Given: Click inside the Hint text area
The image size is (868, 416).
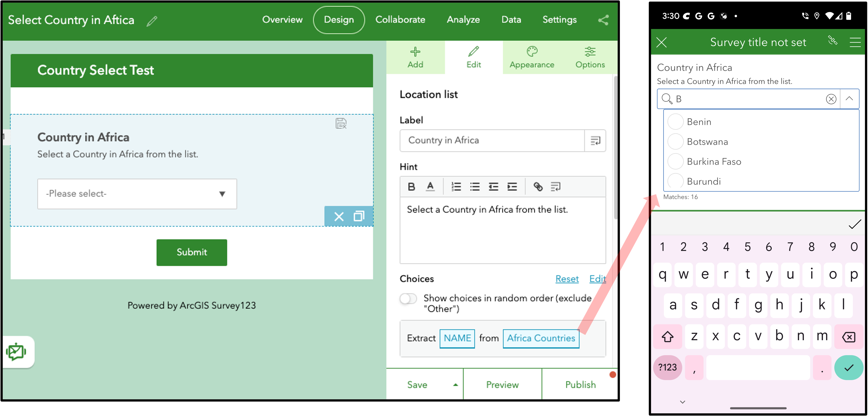Looking at the screenshot, I should [503, 230].
